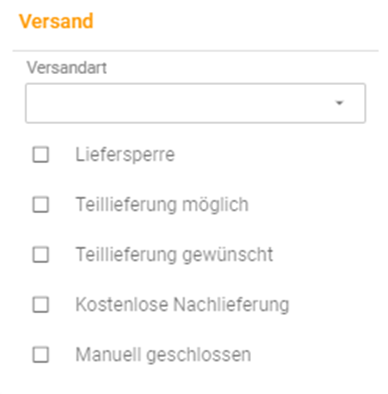
Task: Click the Teillieferung möglich label text
Action: [162, 205]
